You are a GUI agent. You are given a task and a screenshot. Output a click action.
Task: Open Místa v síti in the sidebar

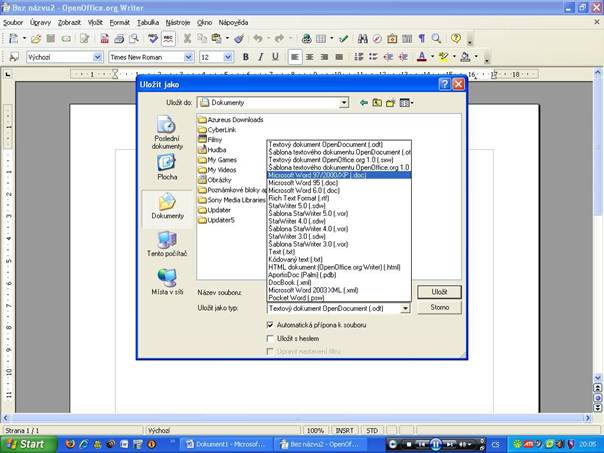click(x=167, y=282)
